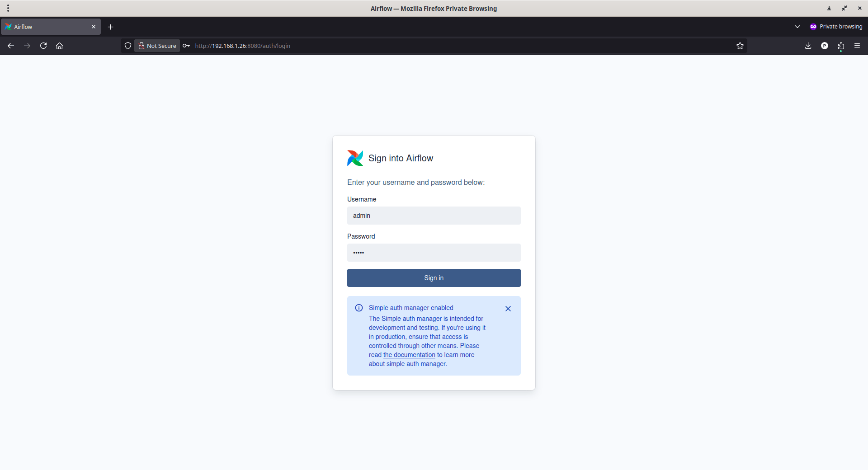Go to the Firefox home page
This screenshot has width=868, height=470.
[x=59, y=46]
